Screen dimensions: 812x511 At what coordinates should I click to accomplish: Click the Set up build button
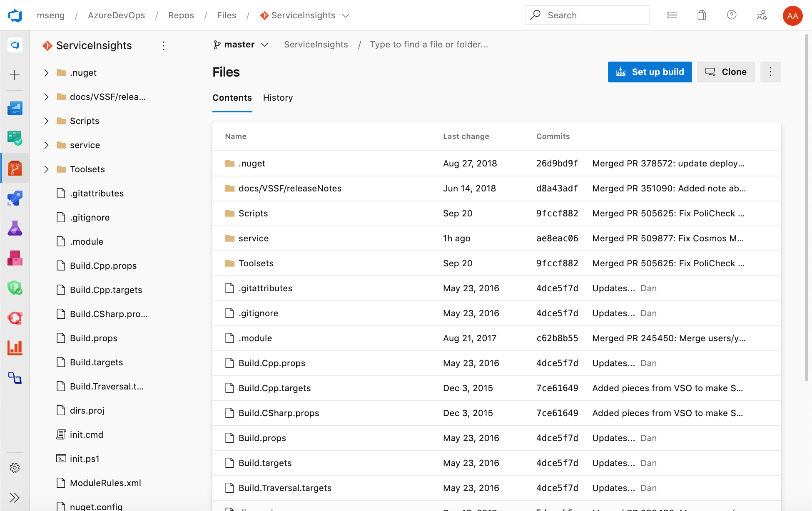(x=650, y=72)
